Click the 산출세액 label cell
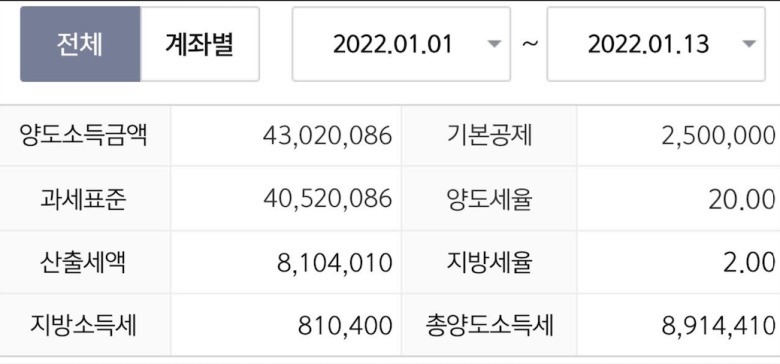This screenshot has height=364, width=780. (85, 263)
